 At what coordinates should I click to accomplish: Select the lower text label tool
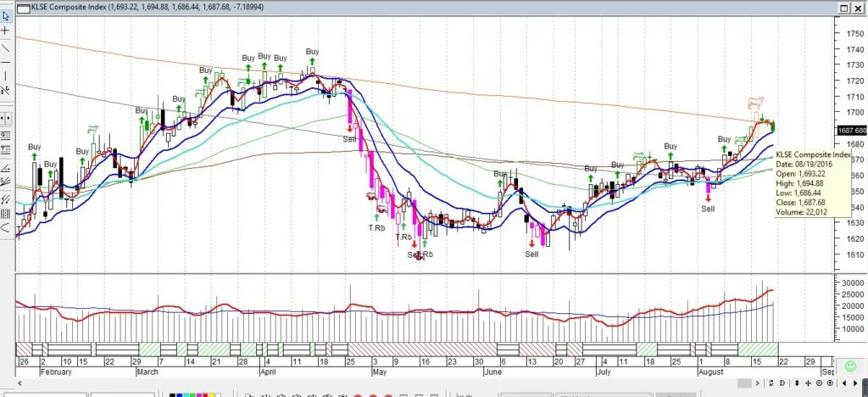[6, 149]
